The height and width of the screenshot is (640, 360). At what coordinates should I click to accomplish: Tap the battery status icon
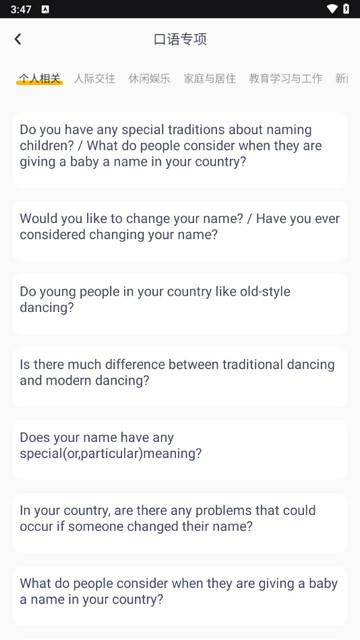point(346,9)
